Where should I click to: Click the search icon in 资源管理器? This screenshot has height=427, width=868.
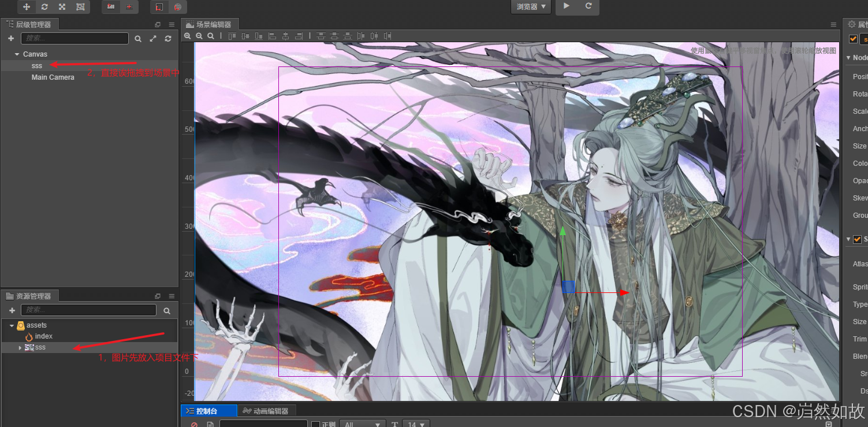tap(167, 310)
